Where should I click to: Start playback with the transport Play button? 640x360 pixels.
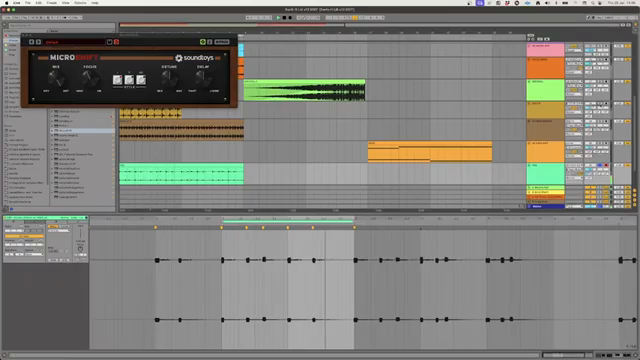pyautogui.click(x=278, y=18)
